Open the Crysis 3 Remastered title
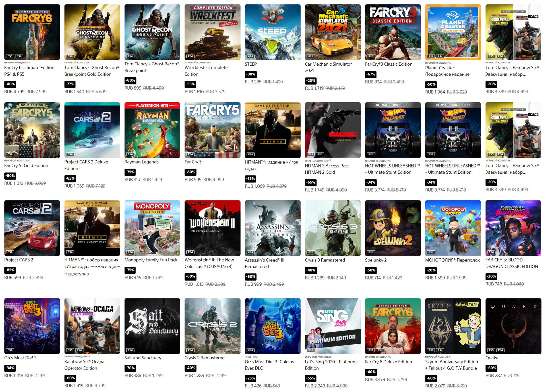Image resolution: width=546 pixels, height=392 pixels. coord(325,260)
